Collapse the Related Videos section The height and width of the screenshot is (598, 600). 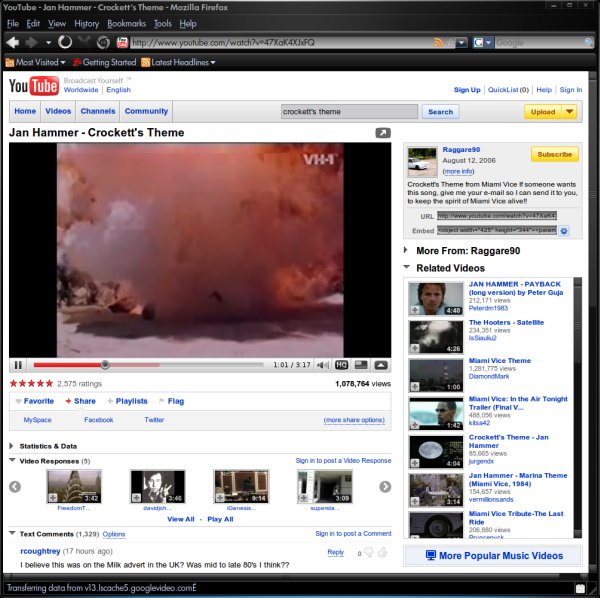pyautogui.click(x=406, y=267)
